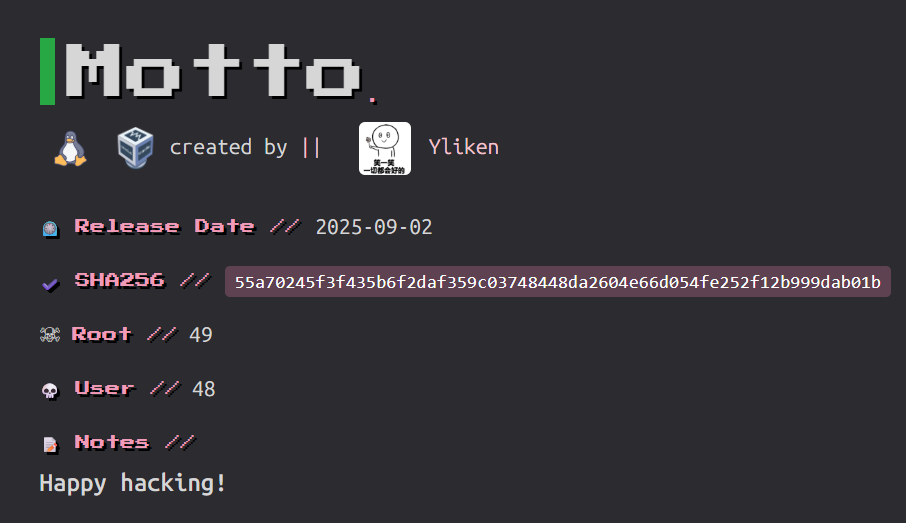Image resolution: width=906 pixels, height=523 pixels.
Task: Click the Motto machine title
Action: tap(212, 70)
